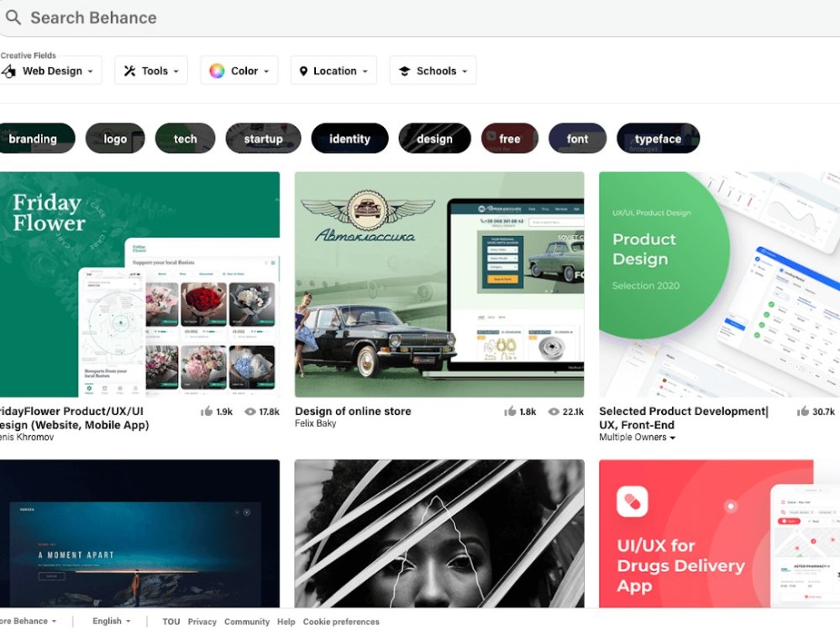Select the branding tag

point(36,139)
